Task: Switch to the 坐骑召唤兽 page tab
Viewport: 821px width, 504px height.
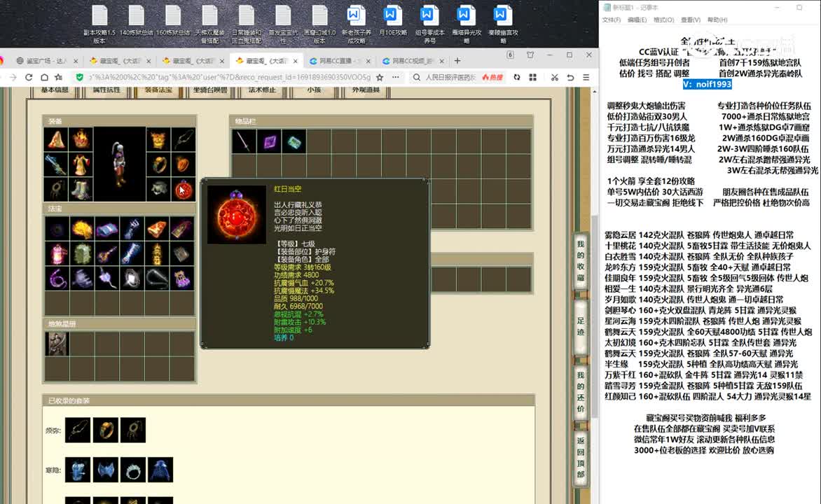Action: point(210,90)
